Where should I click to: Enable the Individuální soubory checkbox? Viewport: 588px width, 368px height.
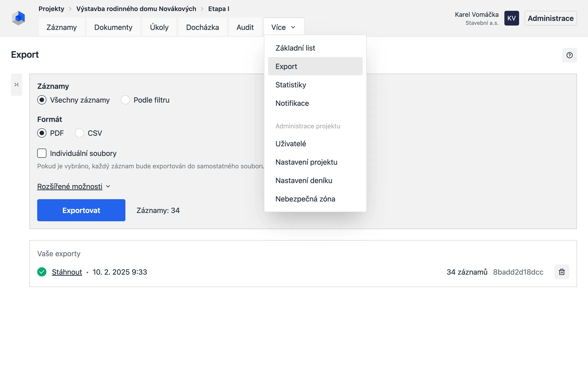(x=42, y=153)
